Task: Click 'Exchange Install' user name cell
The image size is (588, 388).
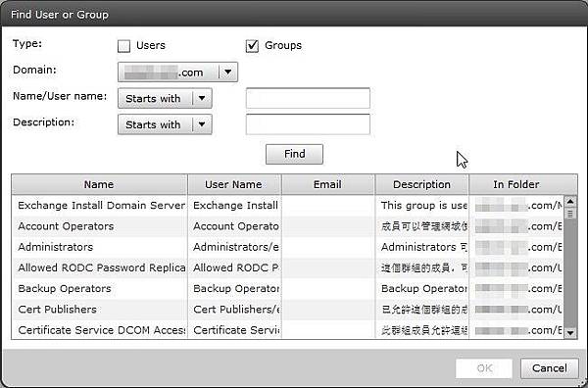Action: pos(234,206)
